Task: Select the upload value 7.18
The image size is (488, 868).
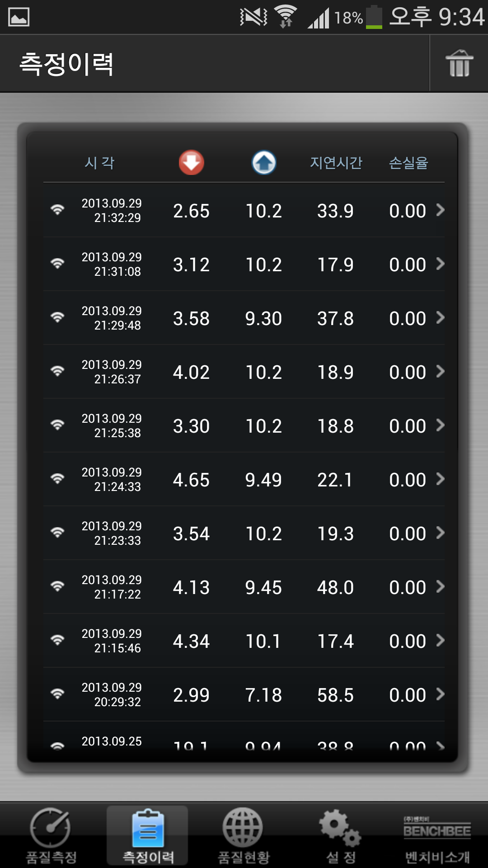Action: tap(263, 695)
